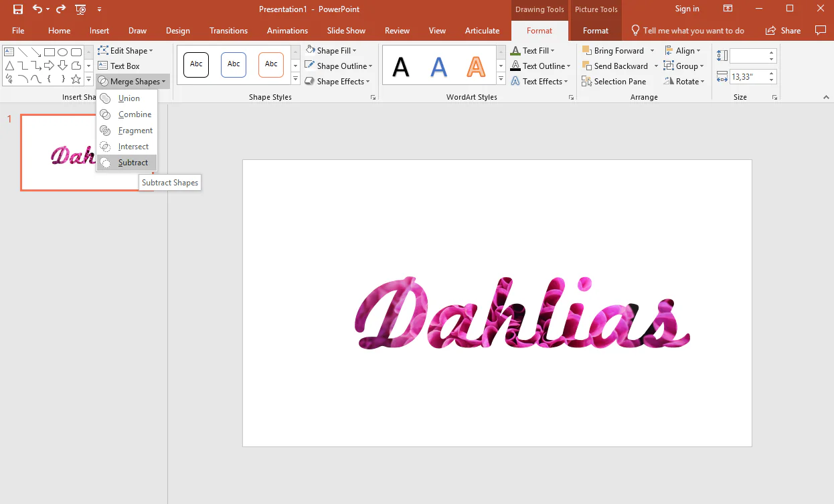Select slide 1 thumbnail with Dahlias
Viewport: 834px width, 504px height.
pos(88,153)
